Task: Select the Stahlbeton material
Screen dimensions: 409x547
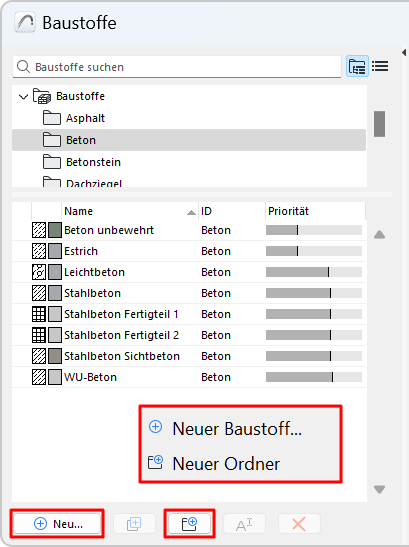Action: click(189, 293)
